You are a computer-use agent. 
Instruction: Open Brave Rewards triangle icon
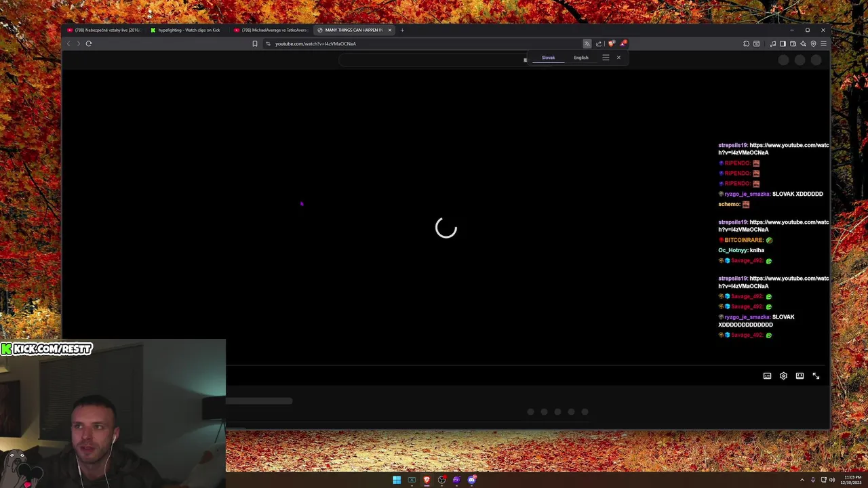(x=623, y=43)
